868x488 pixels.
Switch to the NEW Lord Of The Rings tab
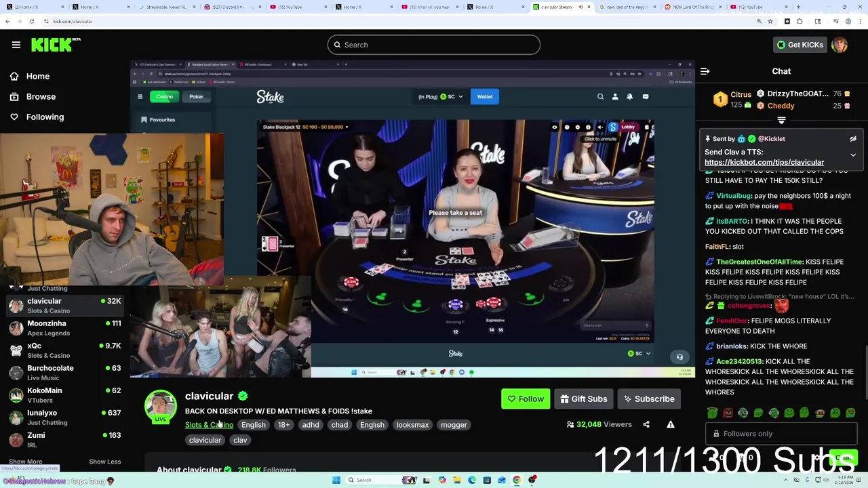coord(692,7)
